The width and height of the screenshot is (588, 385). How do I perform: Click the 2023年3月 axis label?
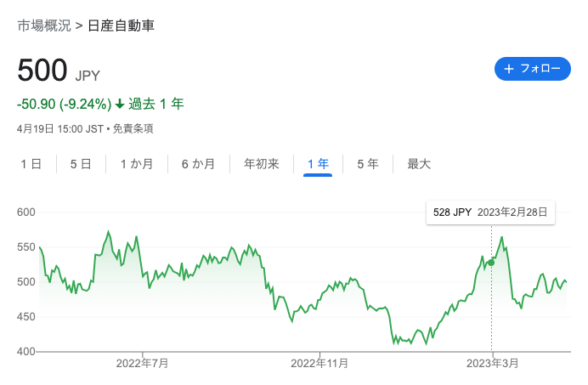click(x=492, y=363)
